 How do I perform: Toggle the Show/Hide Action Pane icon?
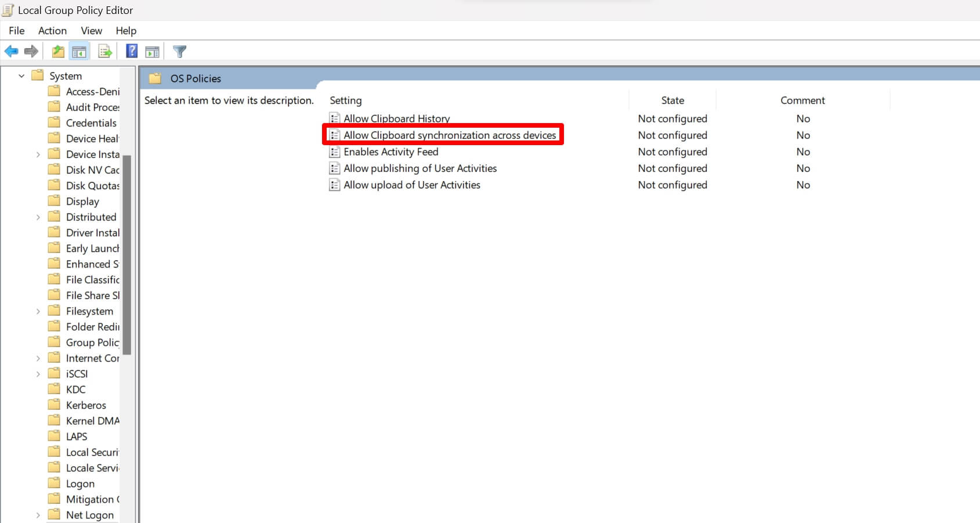pyautogui.click(x=153, y=52)
